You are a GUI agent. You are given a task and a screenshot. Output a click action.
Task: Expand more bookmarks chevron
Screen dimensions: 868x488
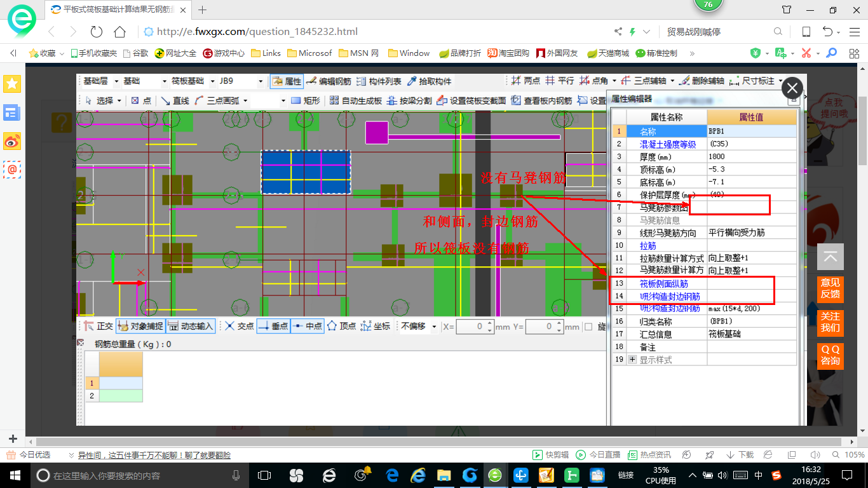[692, 53]
